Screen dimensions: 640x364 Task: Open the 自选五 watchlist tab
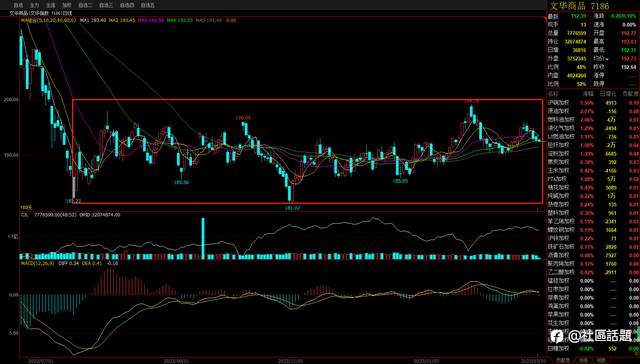(147, 5)
